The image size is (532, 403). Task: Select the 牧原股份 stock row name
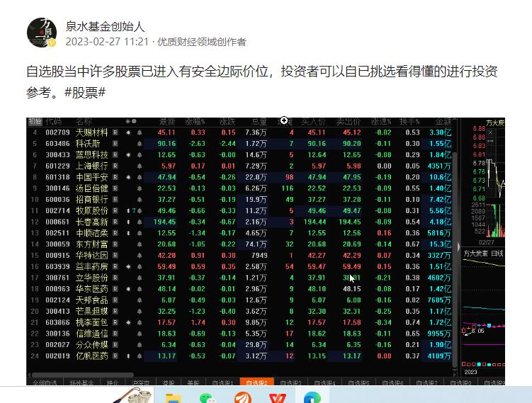[91, 211]
